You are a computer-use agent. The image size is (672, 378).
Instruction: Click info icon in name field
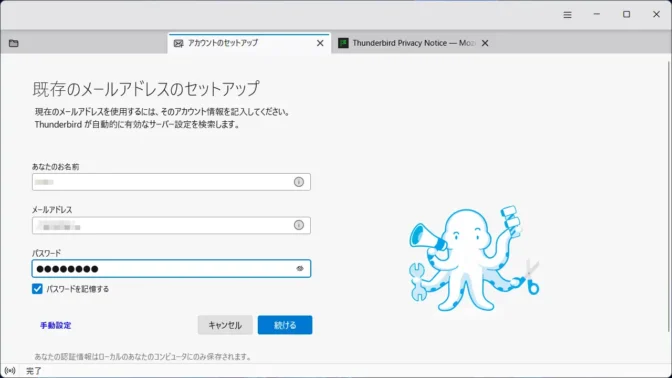coord(299,182)
